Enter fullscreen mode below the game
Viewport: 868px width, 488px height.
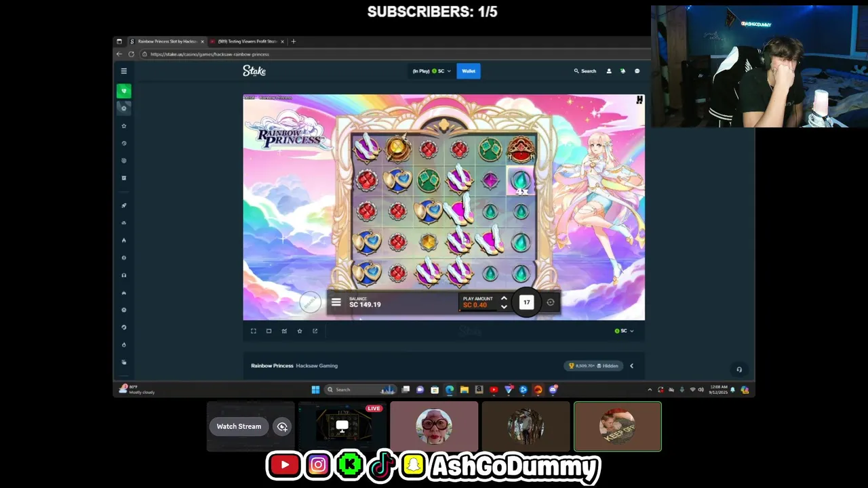point(254,331)
